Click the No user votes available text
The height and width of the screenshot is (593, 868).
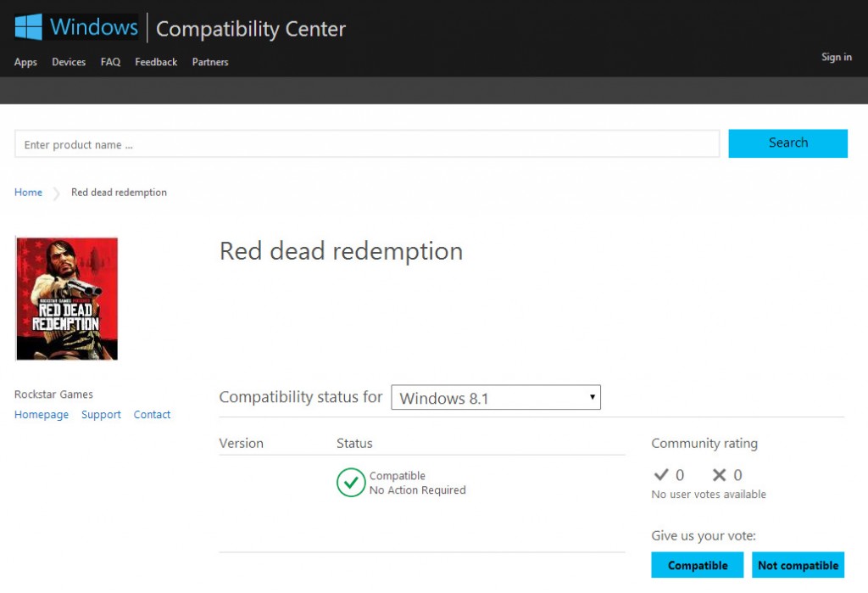709,494
